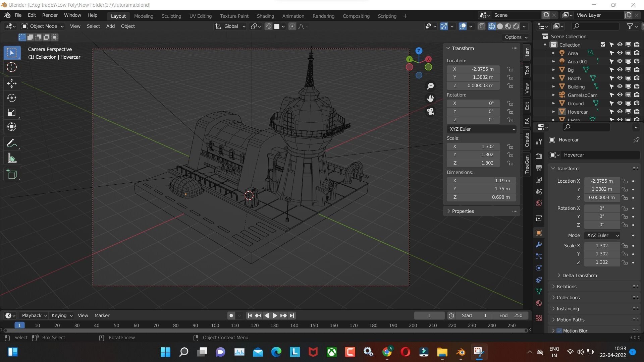644x362 pixels.
Task: Open Object Data properties green triangle
Action: (x=539, y=292)
